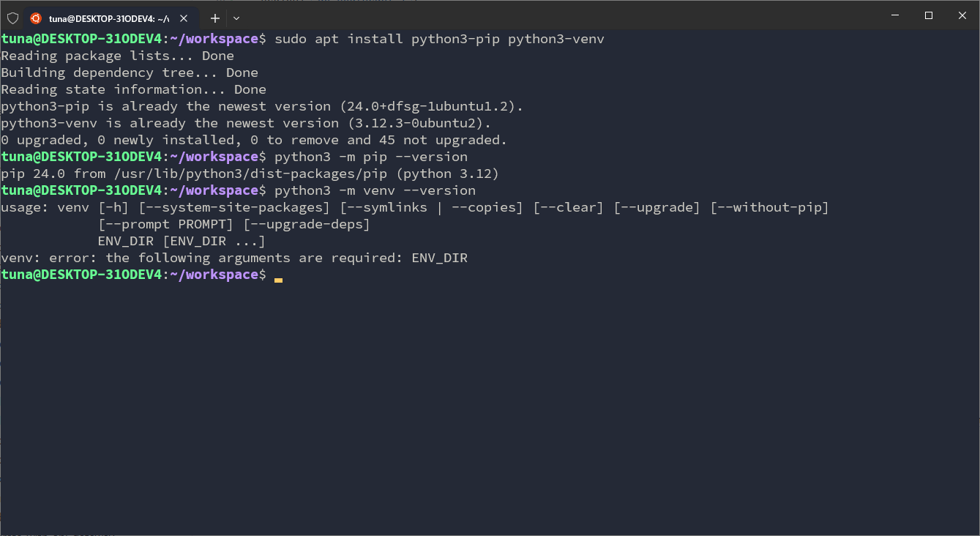
Task: Click the --upgrade-deps option in usage
Action: click(307, 224)
